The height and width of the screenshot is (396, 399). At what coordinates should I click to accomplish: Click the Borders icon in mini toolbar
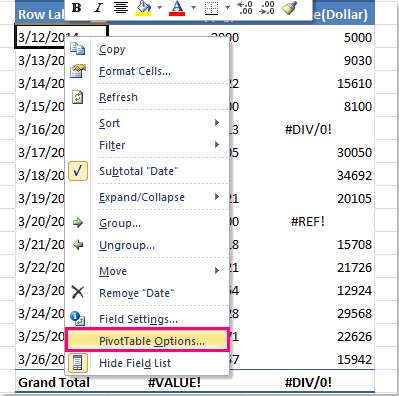[211, 8]
